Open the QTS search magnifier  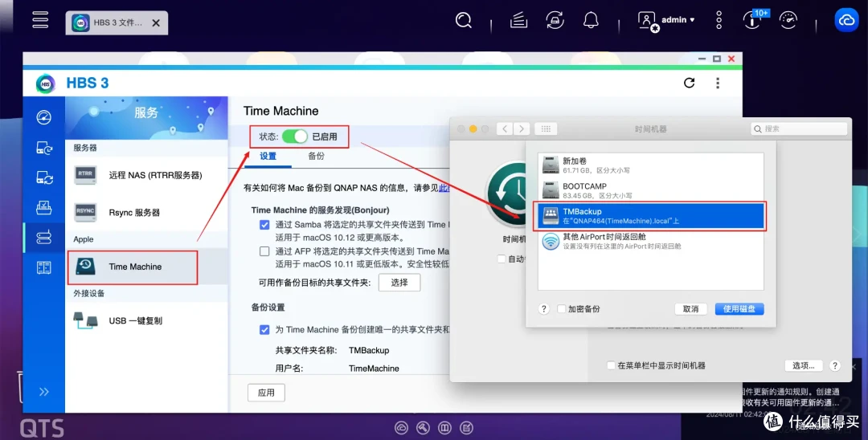[x=464, y=20]
